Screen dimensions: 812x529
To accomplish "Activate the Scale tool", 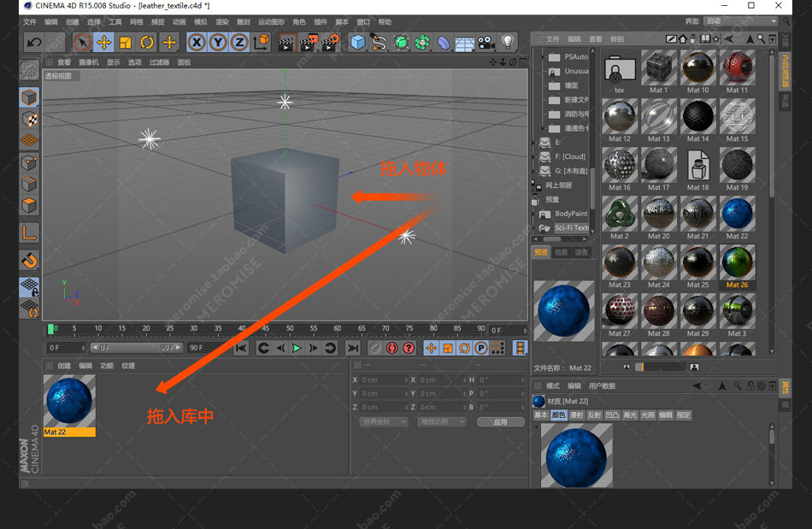I will [x=126, y=43].
